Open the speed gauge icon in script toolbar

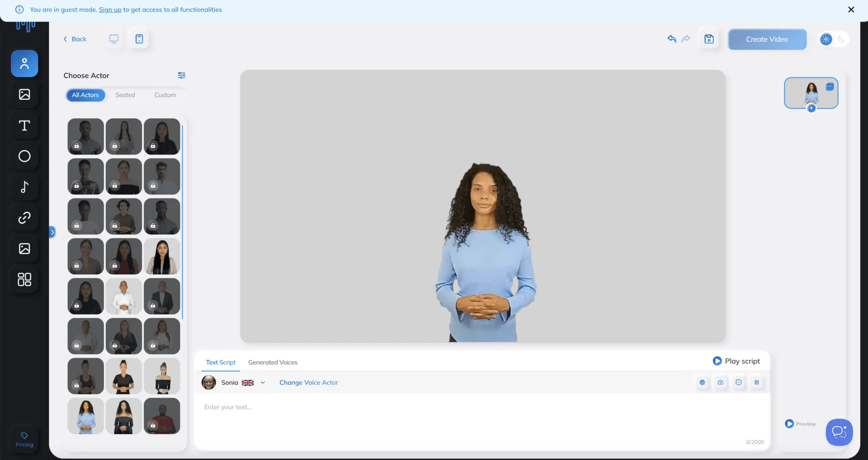[x=721, y=382]
